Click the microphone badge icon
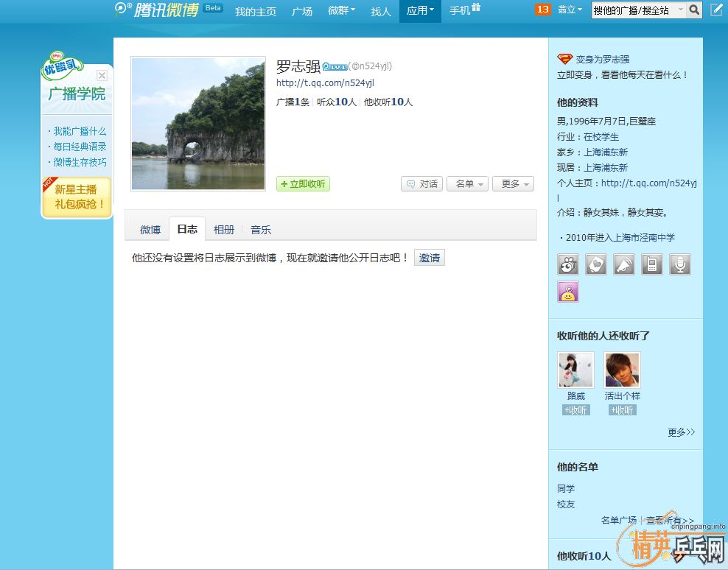The image size is (728, 570). (x=680, y=264)
